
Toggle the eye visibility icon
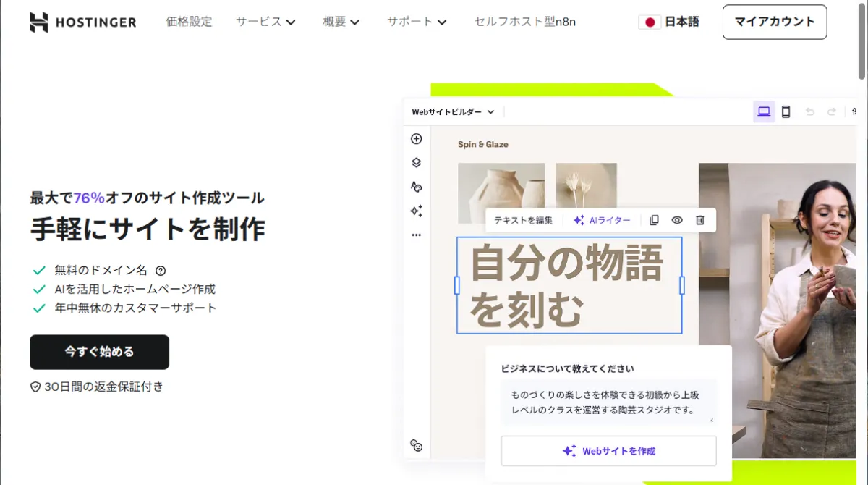pos(677,220)
